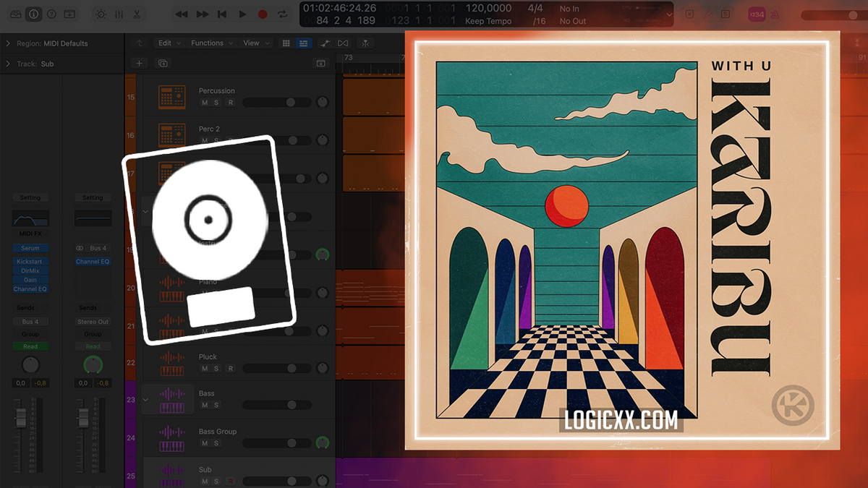Enable record arm on the Sub track
This screenshot has height=488, width=868.
click(x=231, y=481)
